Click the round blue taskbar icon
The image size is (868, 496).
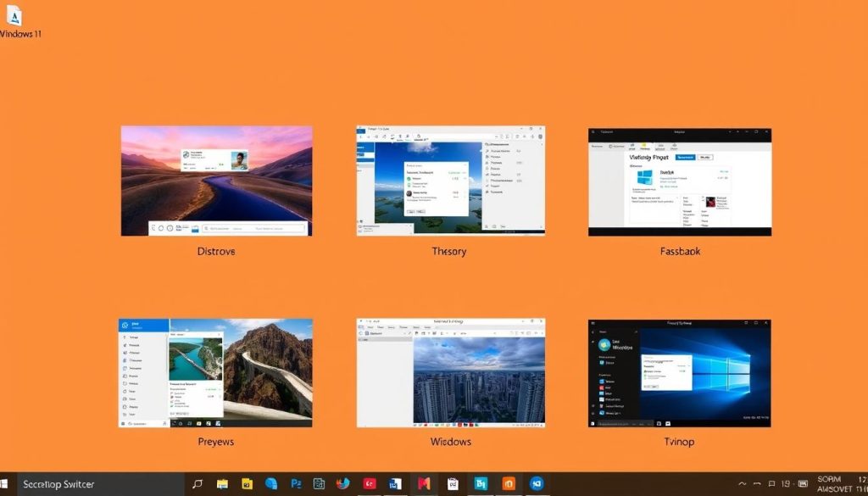[537, 484]
